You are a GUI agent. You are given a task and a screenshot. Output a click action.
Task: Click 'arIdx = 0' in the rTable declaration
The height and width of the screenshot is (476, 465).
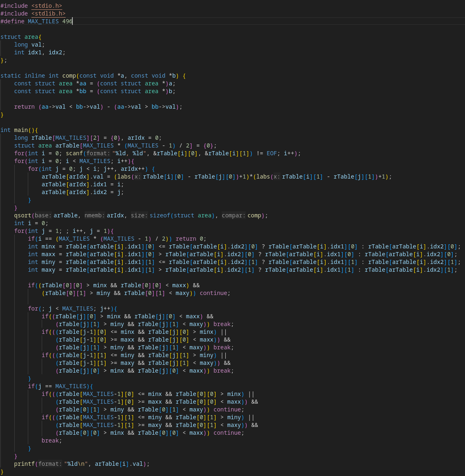point(143,138)
